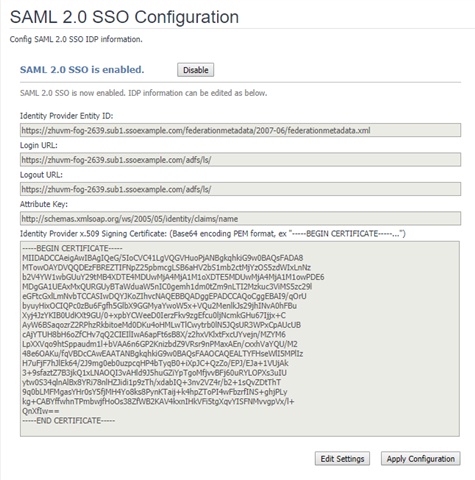Viewport: 475px width, 480px height.
Task: Click the BEGIN CERTIFICATE line in textarea
Action: (72, 248)
